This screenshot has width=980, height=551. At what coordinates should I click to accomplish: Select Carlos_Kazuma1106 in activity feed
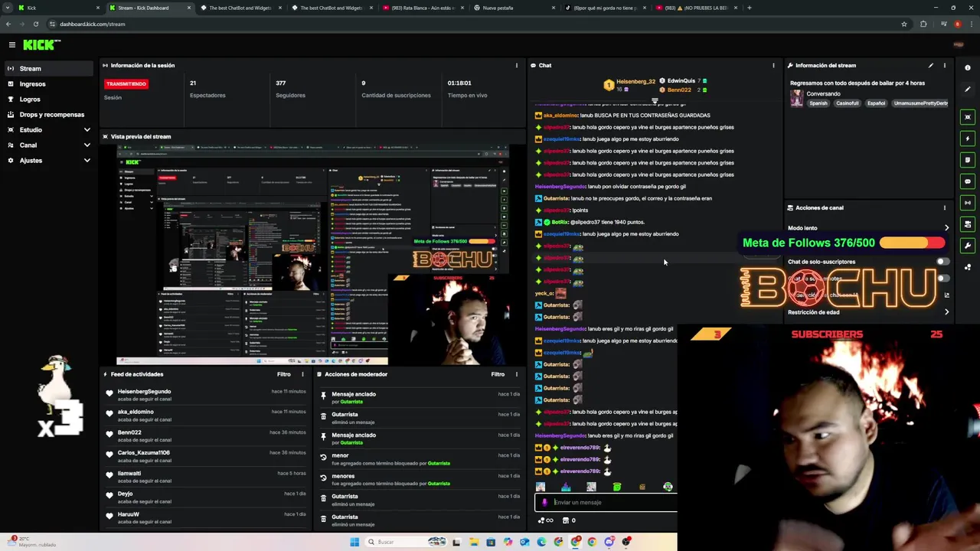click(x=144, y=453)
